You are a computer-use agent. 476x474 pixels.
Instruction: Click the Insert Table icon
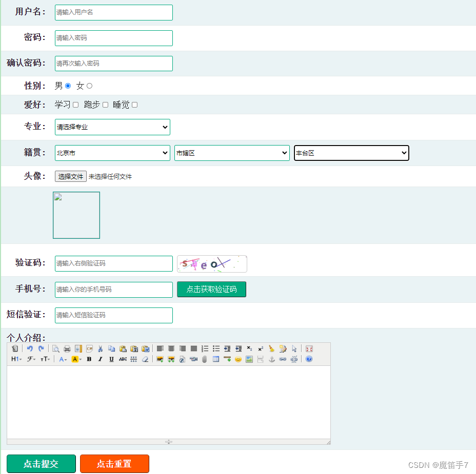(x=216, y=359)
